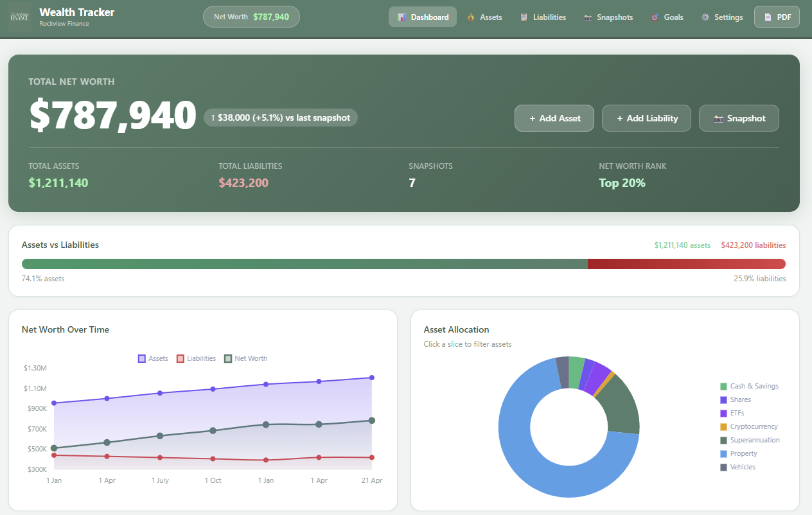Click the $423,200 liabilities summary text
Viewport: 812px width, 515px height.
[754, 245]
